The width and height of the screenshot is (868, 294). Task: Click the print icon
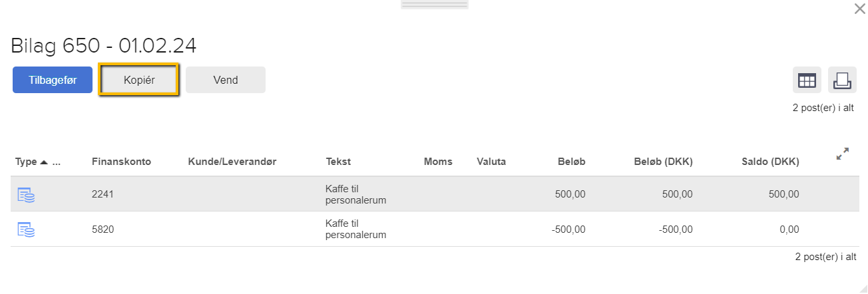tap(842, 80)
